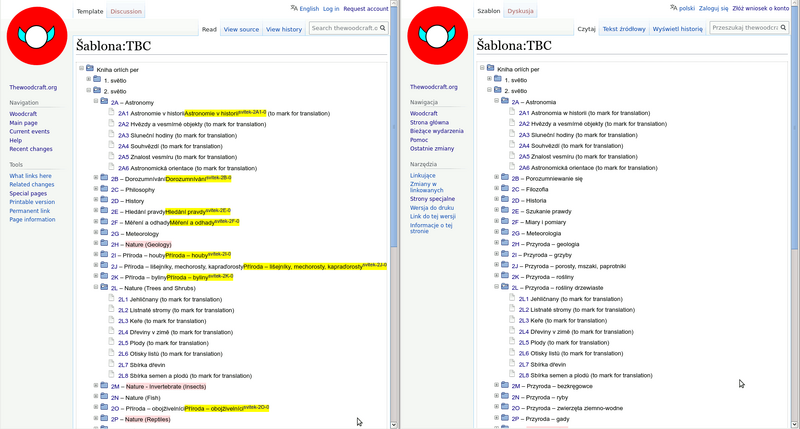Click the search magnifier icon in the left pane
This screenshot has height=429, width=800.
pos(383,28)
